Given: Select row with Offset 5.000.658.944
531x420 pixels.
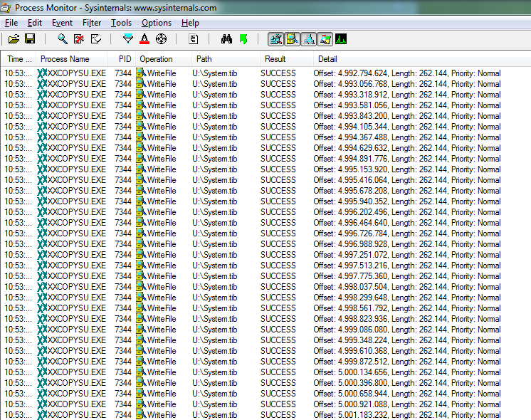Looking at the screenshot, I should (x=265, y=393).
